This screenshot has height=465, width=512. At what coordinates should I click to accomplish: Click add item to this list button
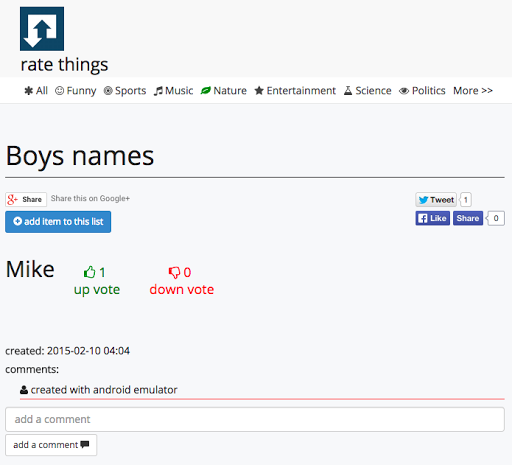pyautogui.click(x=58, y=222)
